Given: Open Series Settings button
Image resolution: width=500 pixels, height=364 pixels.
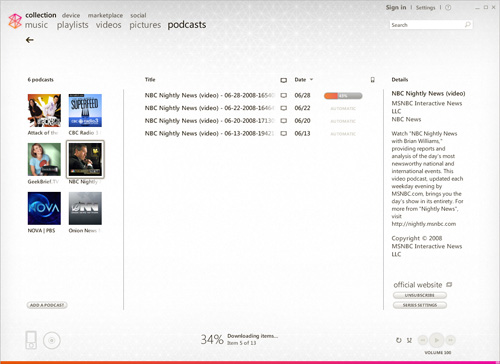Looking at the screenshot, I should 420,305.
